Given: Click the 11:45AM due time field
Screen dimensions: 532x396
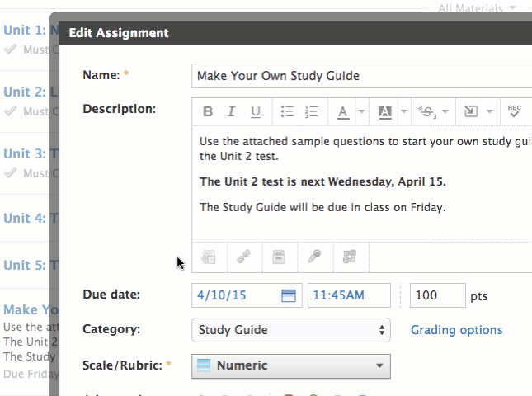Looking at the screenshot, I should point(348,295).
